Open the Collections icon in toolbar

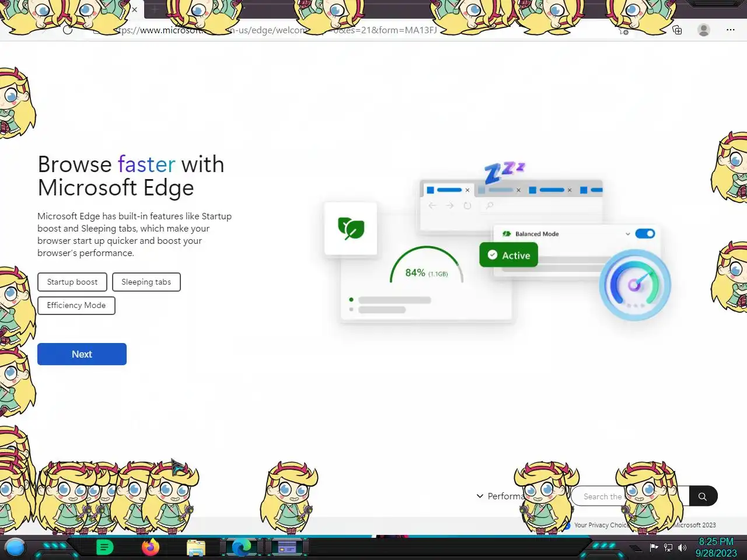(677, 30)
